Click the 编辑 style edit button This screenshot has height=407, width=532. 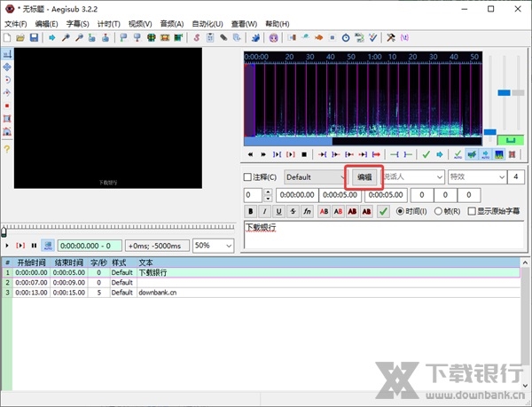click(x=364, y=177)
